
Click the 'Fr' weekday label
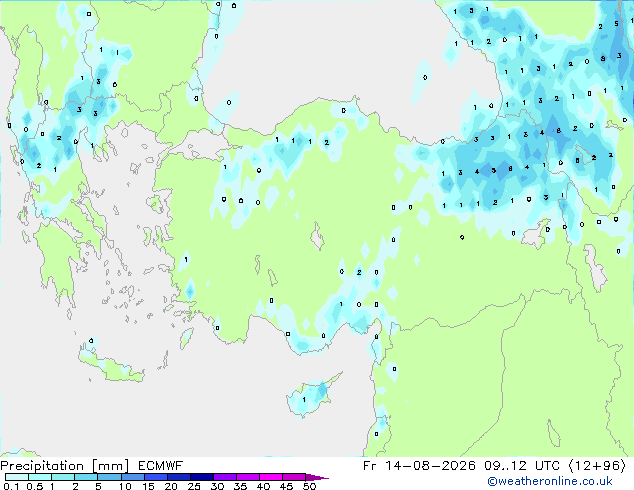click(370, 466)
